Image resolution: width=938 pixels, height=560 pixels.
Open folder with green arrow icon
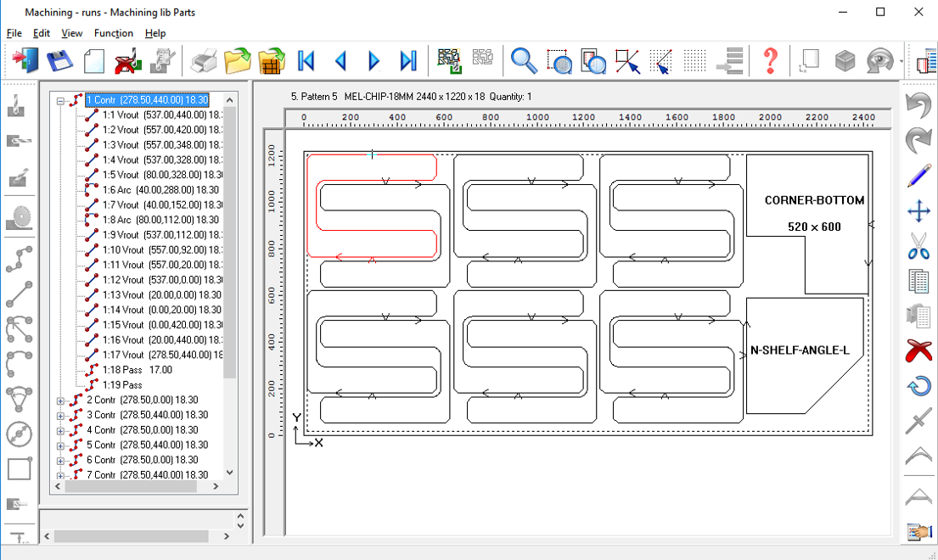point(238,60)
